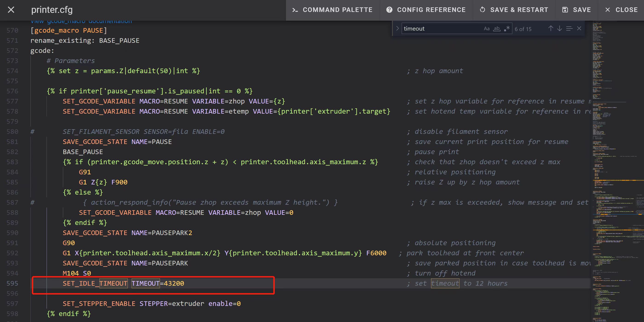
Task: Click SAVE & RESTART button icon
Action: pyautogui.click(x=483, y=10)
